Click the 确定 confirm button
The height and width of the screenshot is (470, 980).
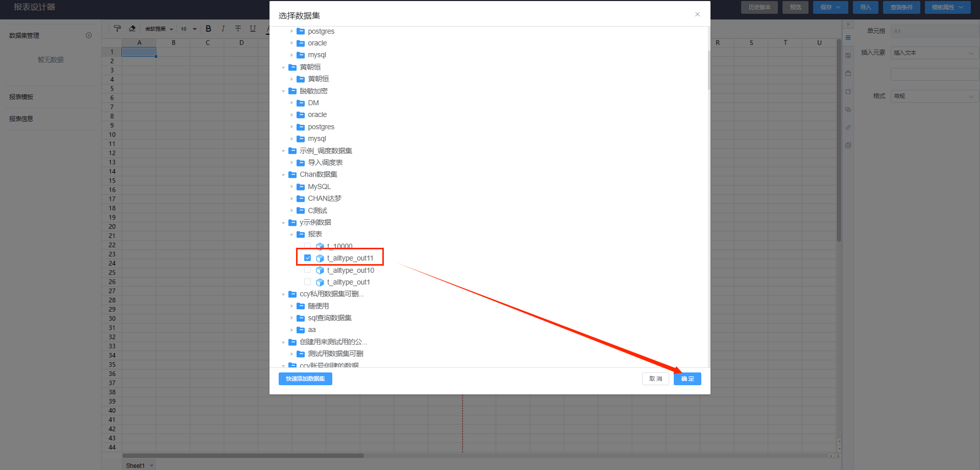pos(687,379)
